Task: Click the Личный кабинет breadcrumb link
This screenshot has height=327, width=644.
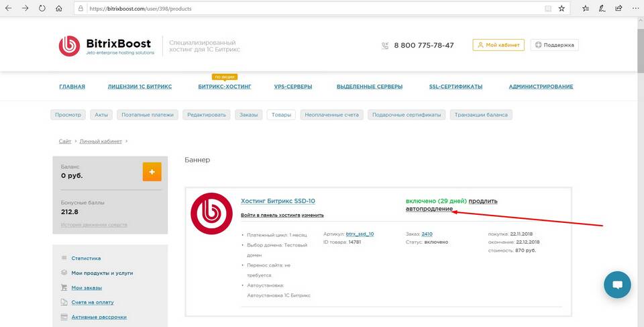Action: [x=101, y=141]
